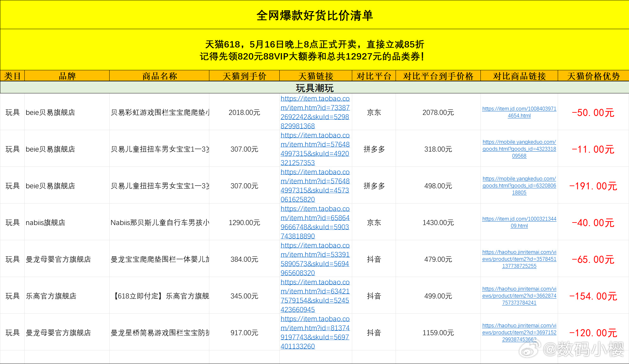The image size is (629, 364).
Task: Select the 1430.00元 price cell
Action: [x=438, y=223]
